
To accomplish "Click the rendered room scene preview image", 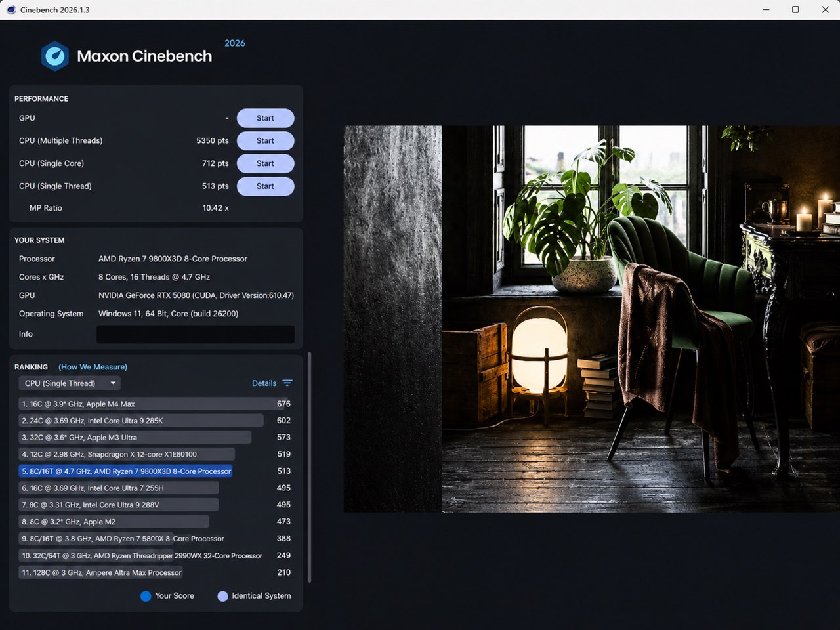I will (592, 319).
